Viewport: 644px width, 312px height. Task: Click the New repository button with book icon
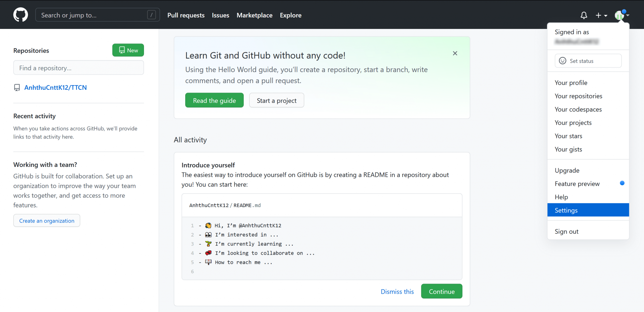click(x=128, y=50)
